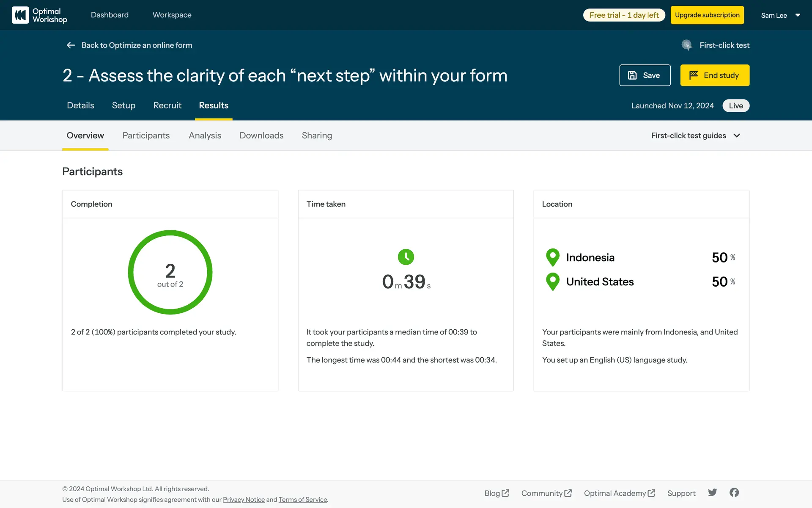Click the green clock icon
This screenshot has width=812, height=508.
pos(406,257)
